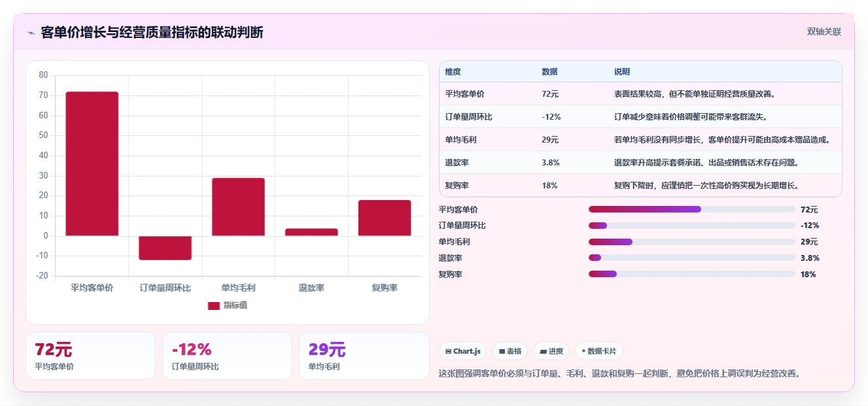This screenshot has width=868, height=406.
Task: Click the icon inside the 表格 chip
Action: [502, 352]
